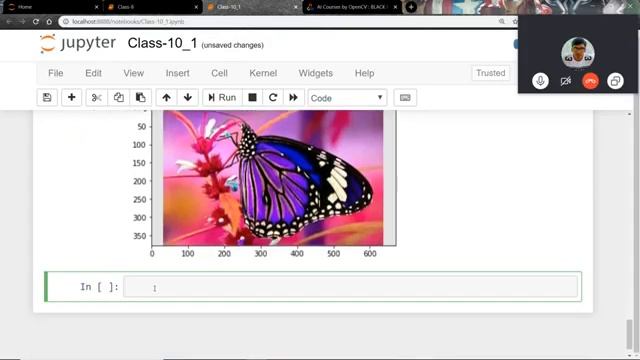This screenshot has height=360, width=640.
Task: Open the Cell menu
Action: 219,73
